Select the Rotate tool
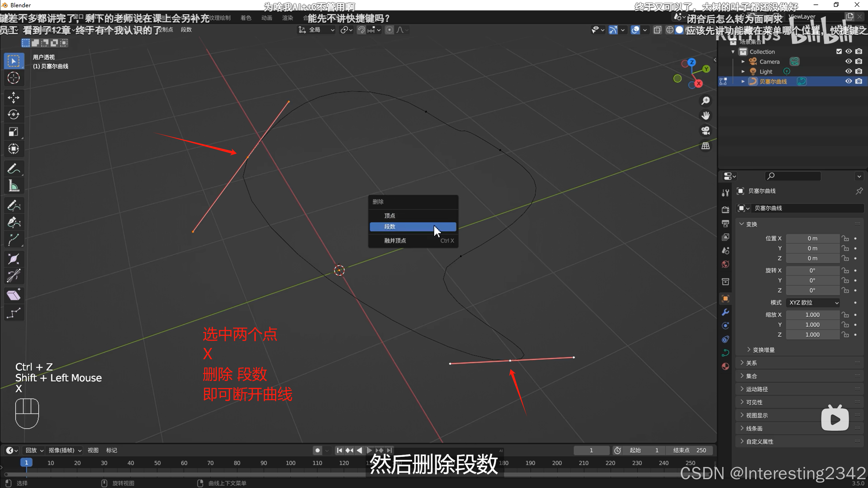 coord(14,115)
